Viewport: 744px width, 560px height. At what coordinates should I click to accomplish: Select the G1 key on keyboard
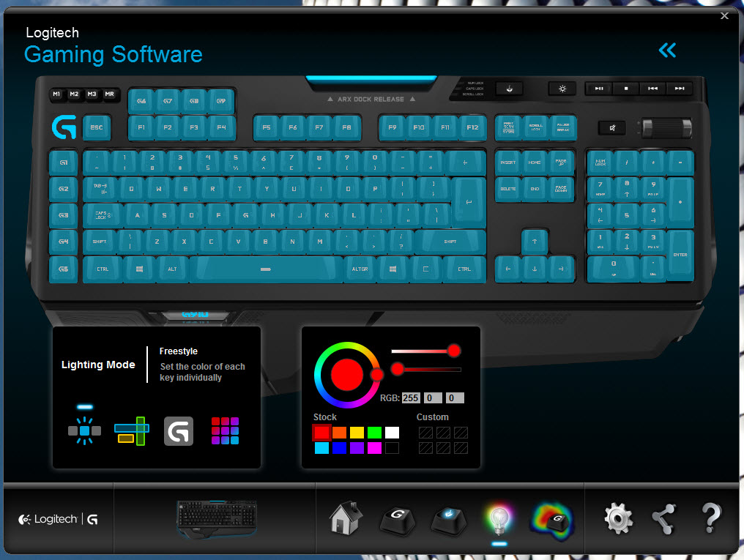[x=64, y=163]
